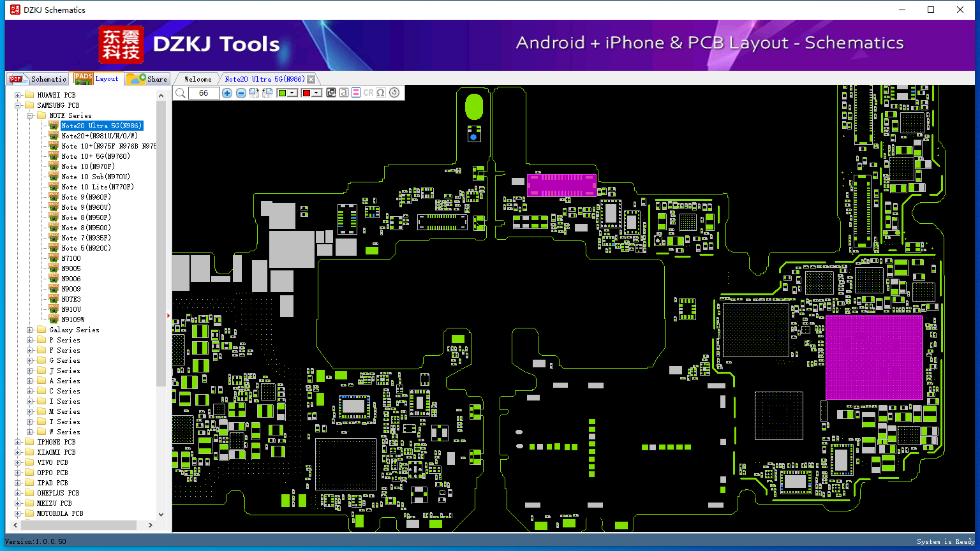Select the Note20 Ultra 5G(N986) document tab
The width and height of the screenshot is (980, 551).
pyautogui.click(x=265, y=79)
